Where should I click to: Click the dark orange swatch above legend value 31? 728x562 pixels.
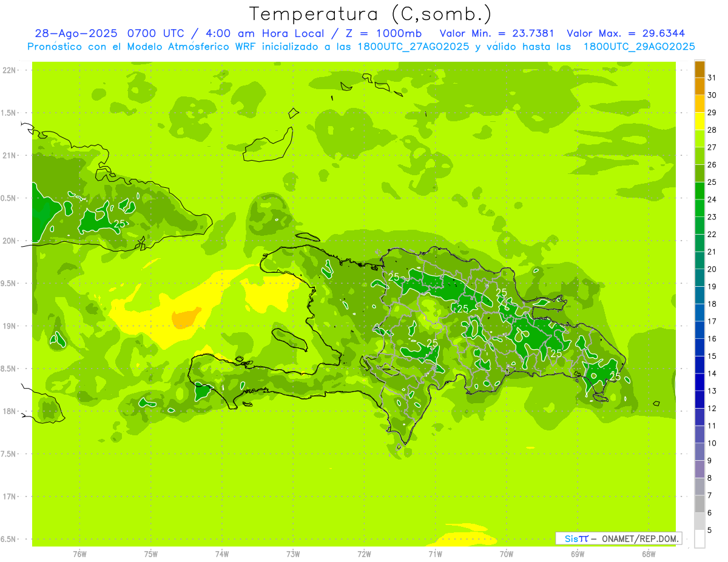[699, 69]
